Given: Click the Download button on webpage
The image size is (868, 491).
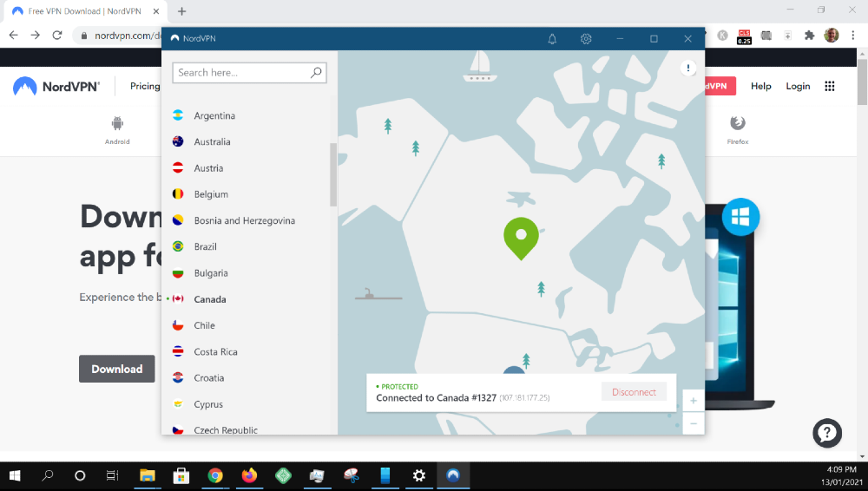Looking at the screenshot, I should (117, 369).
